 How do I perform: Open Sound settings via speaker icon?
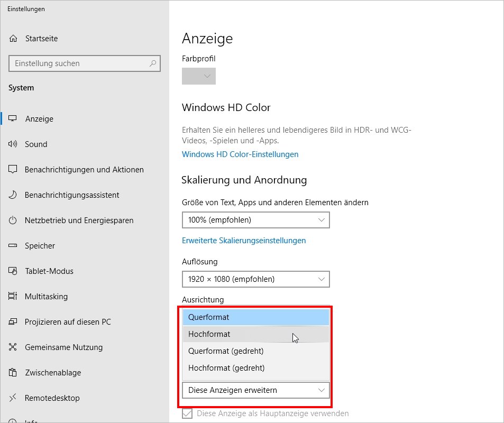point(13,144)
